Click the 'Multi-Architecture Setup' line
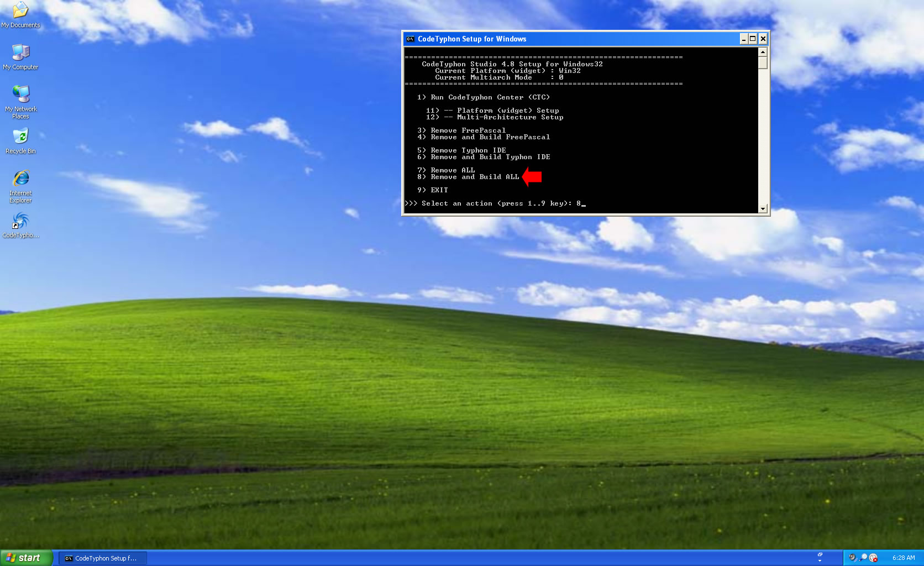This screenshot has width=924, height=566. (495, 117)
